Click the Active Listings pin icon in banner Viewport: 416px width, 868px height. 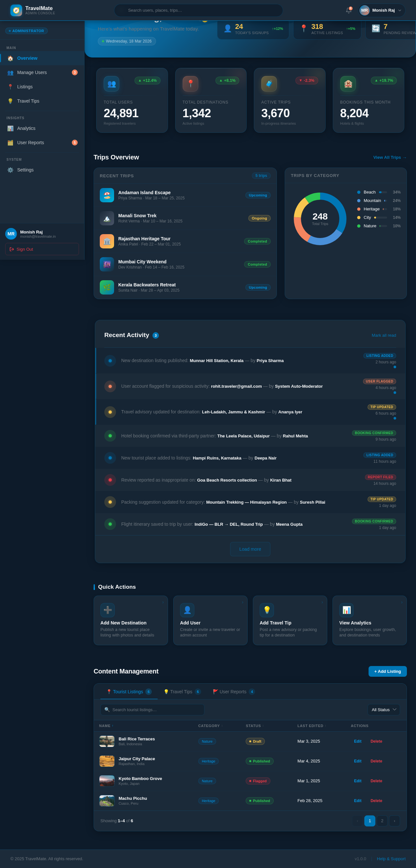tap(304, 29)
